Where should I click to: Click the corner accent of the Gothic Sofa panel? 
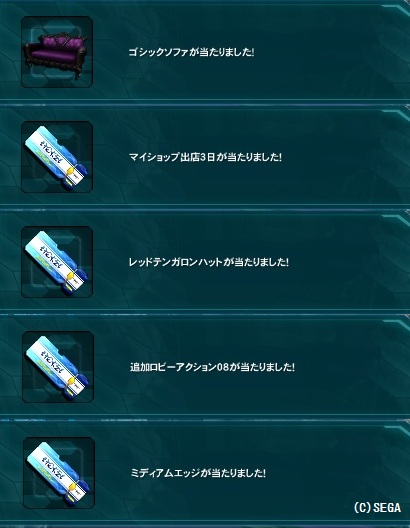point(397,11)
